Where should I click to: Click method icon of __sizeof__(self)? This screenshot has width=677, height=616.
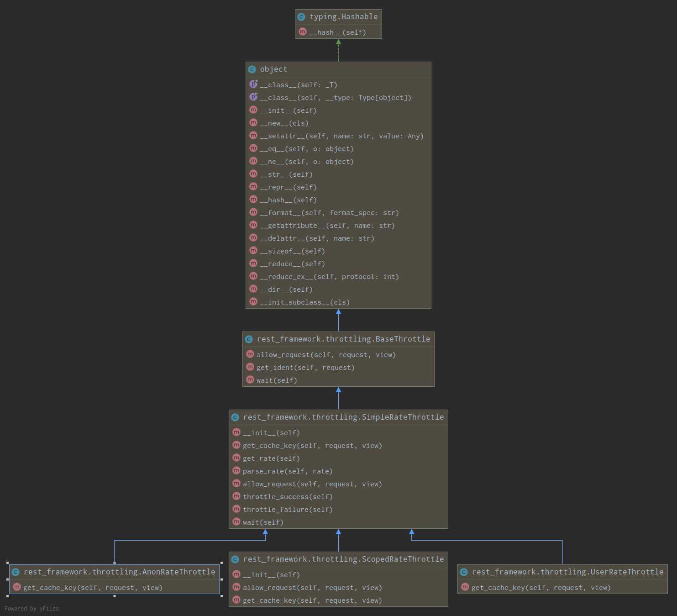[253, 250]
